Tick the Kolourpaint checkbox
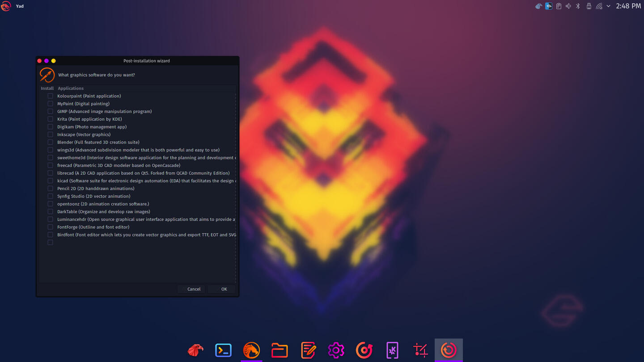The image size is (644, 362). pyautogui.click(x=50, y=96)
